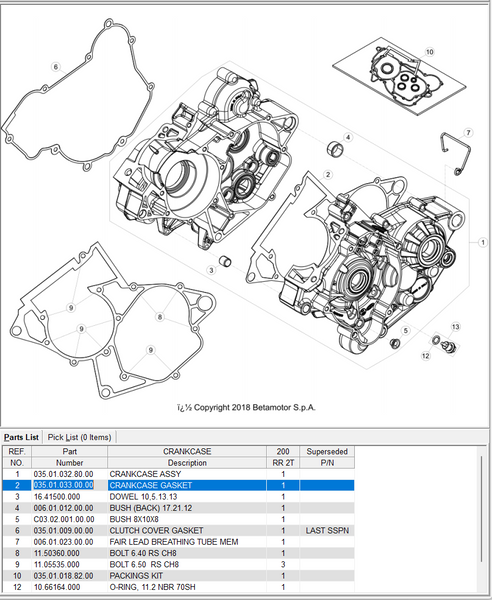Click the REF. NO. column header

pyautogui.click(x=17, y=457)
